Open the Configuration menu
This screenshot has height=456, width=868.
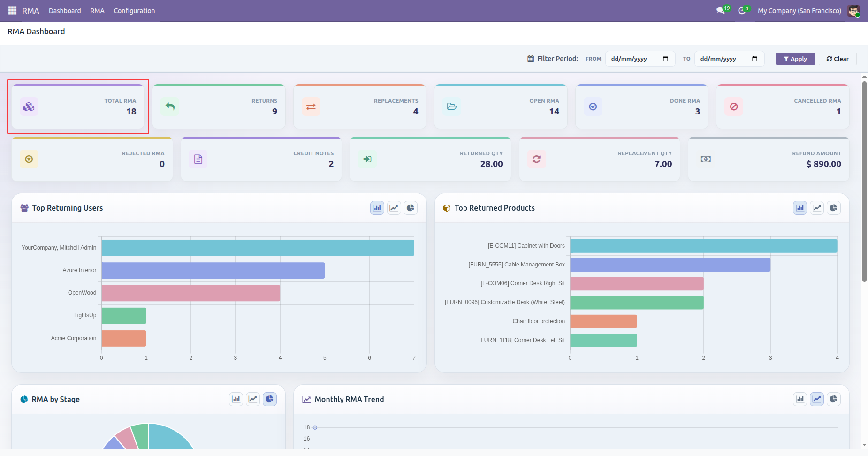(134, 10)
